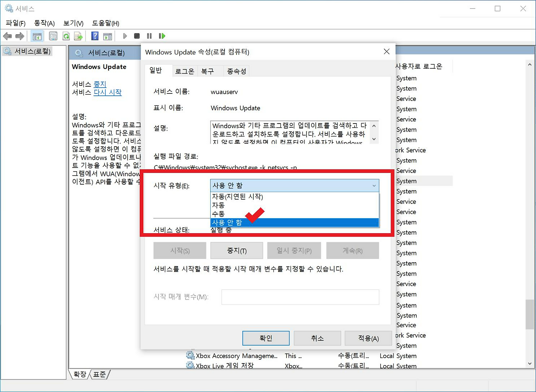Refresh the services list with the toolbar icon
The image size is (536, 392).
[x=66, y=36]
